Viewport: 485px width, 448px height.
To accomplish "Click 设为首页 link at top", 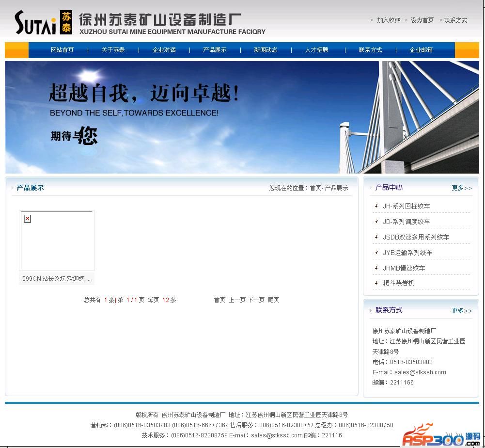I will pyautogui.click(x=422, y=20).
